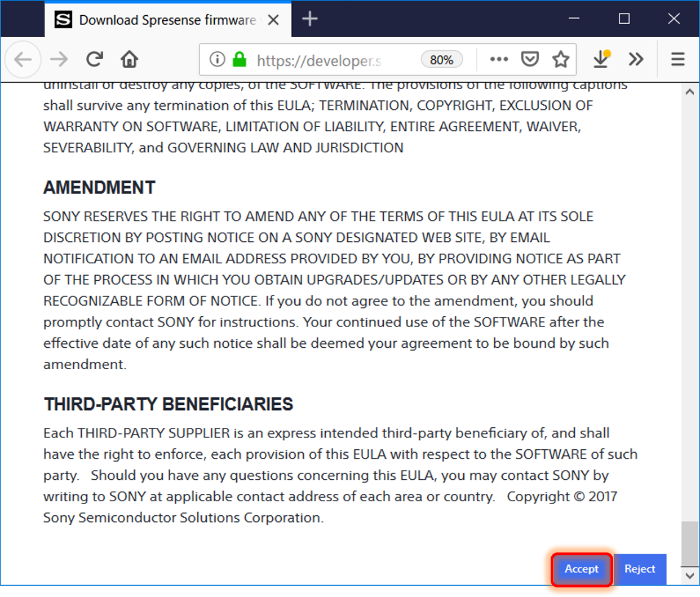Open a new tab with the plus button
This screenshot has height=597, width=700.
coord(309,19)
